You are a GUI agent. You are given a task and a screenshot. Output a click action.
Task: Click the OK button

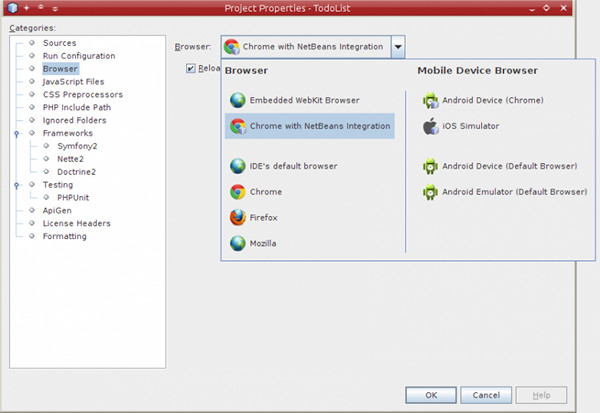point(431,395)
